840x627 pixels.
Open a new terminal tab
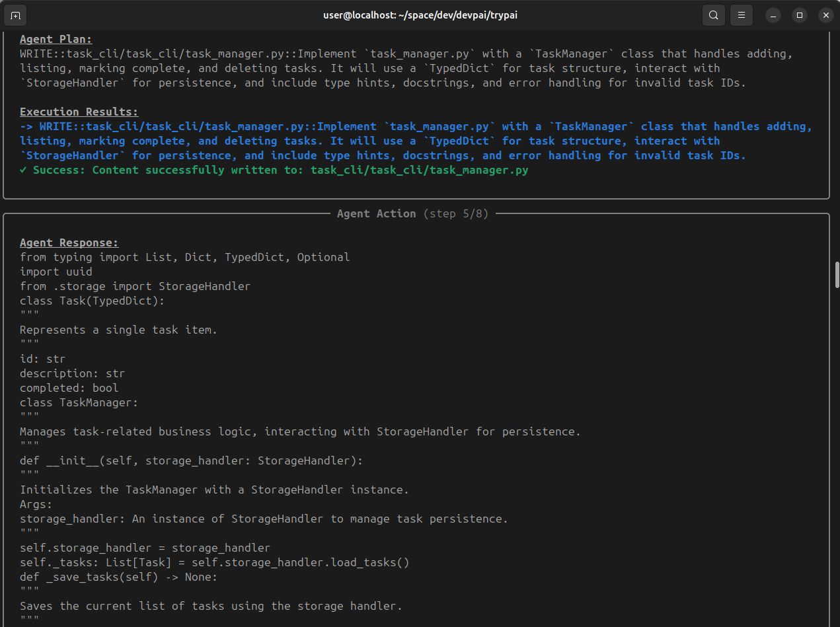16,15
